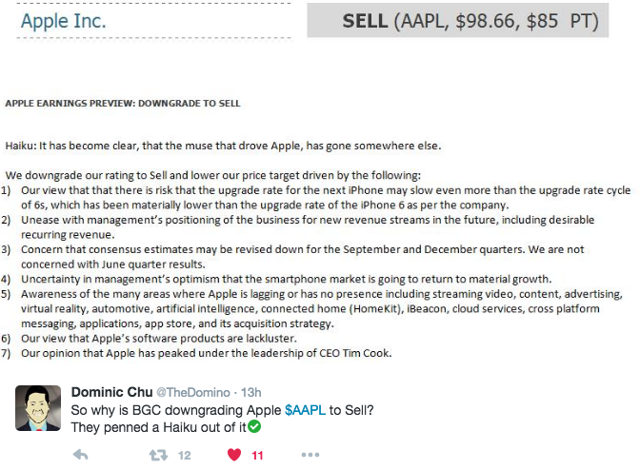Click the 13h tweet timestamp

click(x=251, y=392)
